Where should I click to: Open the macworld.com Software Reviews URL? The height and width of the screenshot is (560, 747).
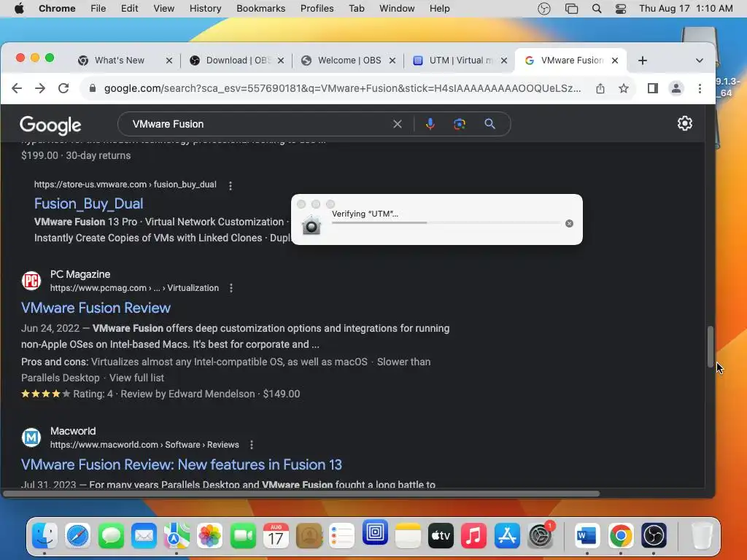coord(144,445)
